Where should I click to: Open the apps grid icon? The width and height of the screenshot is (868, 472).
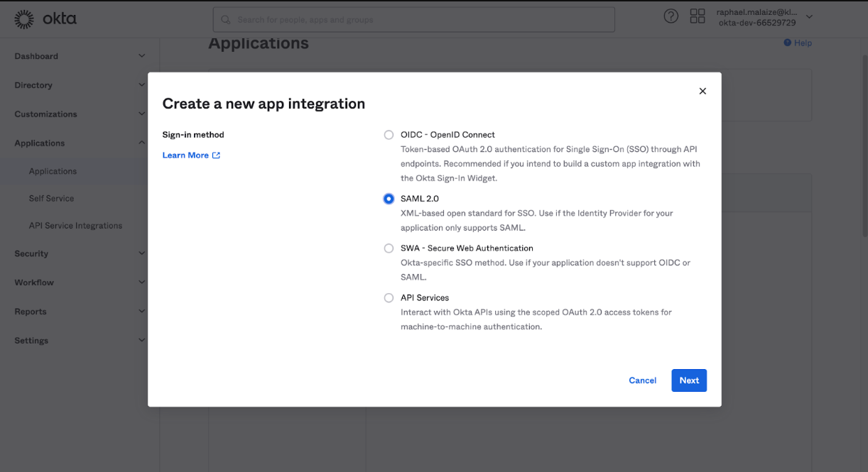697,17
